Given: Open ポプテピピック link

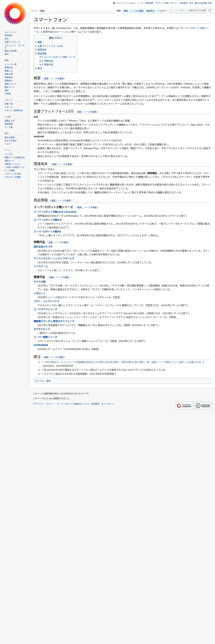Looking at the screenshot, I should 42,329.
